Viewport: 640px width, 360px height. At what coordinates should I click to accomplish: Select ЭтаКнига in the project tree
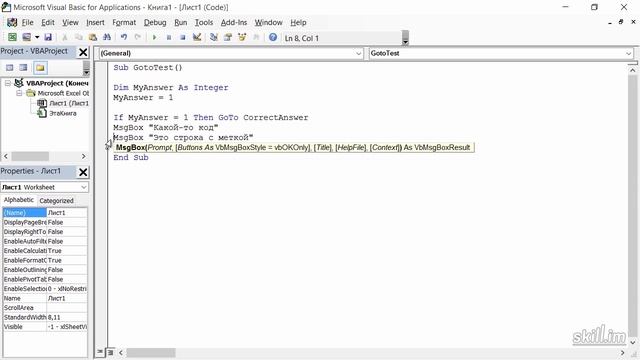(62, 113)
